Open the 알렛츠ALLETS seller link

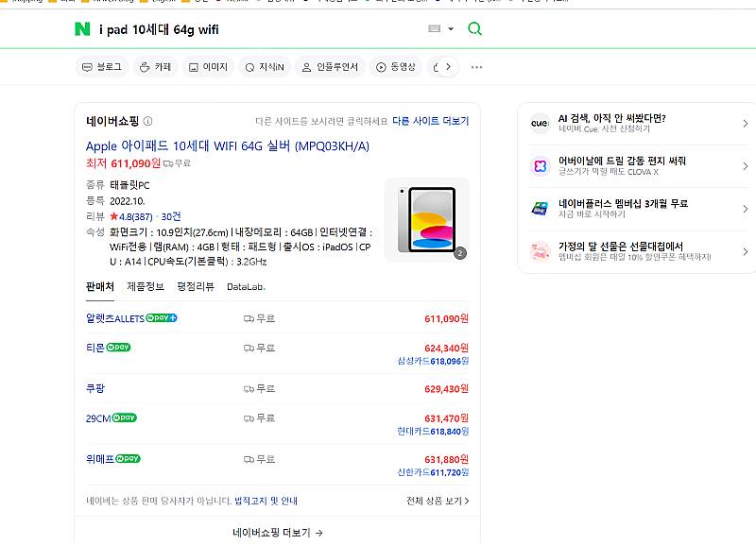pos(114,318)
